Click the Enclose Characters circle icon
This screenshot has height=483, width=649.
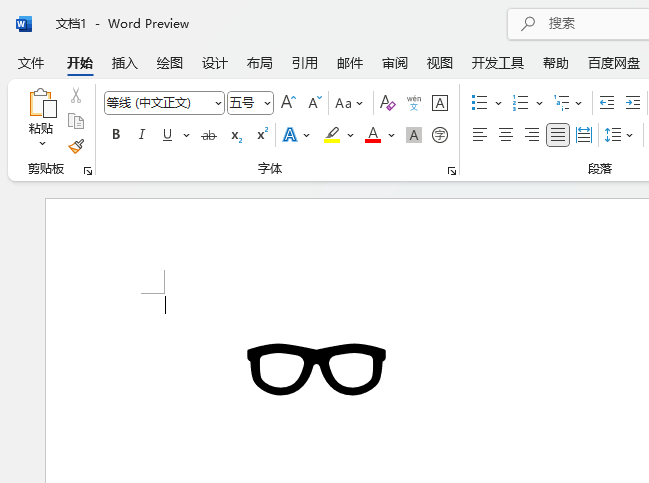[x=440, y=135]
